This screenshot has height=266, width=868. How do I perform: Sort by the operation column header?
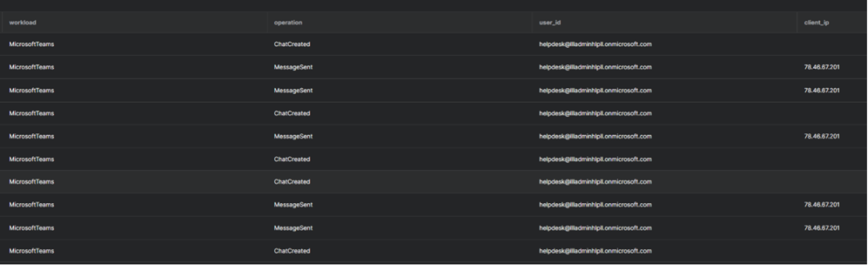point(288,22)
